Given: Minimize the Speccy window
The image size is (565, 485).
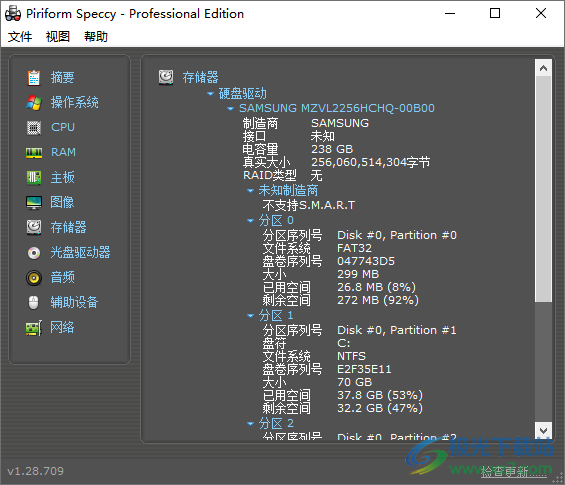Looking at the screenshot, I should (450, 13).
